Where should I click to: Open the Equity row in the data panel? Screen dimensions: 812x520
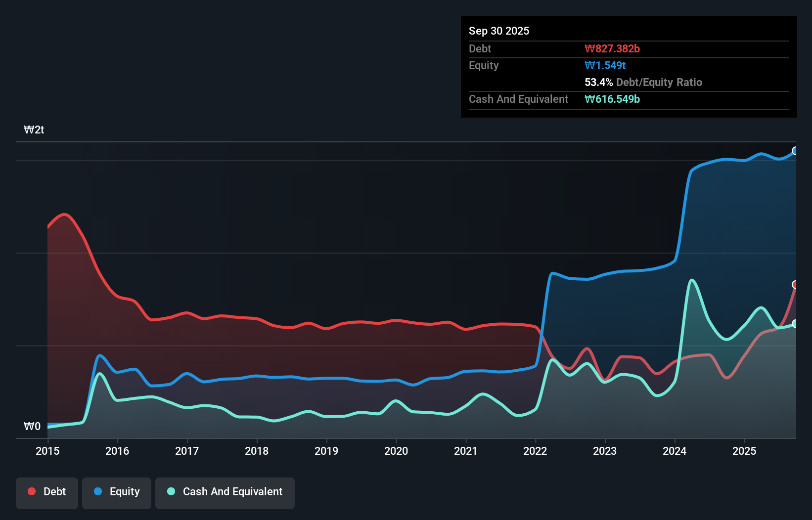[x=483, y=65]
